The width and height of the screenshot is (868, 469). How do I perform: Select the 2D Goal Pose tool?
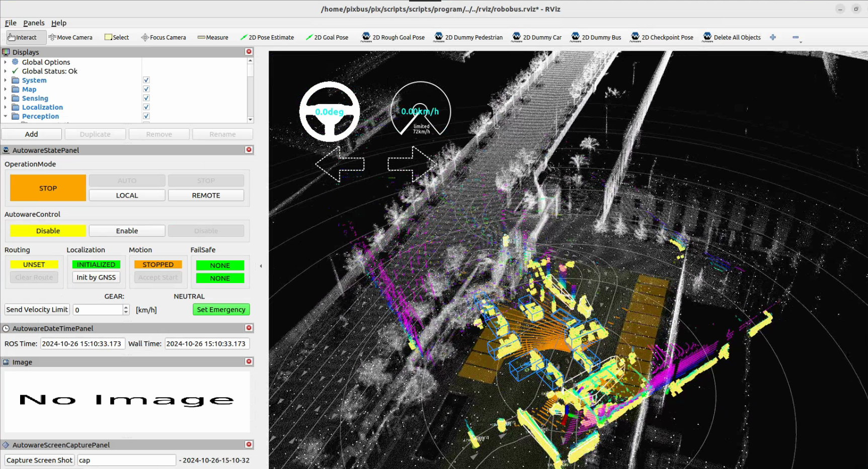(327, 37)
